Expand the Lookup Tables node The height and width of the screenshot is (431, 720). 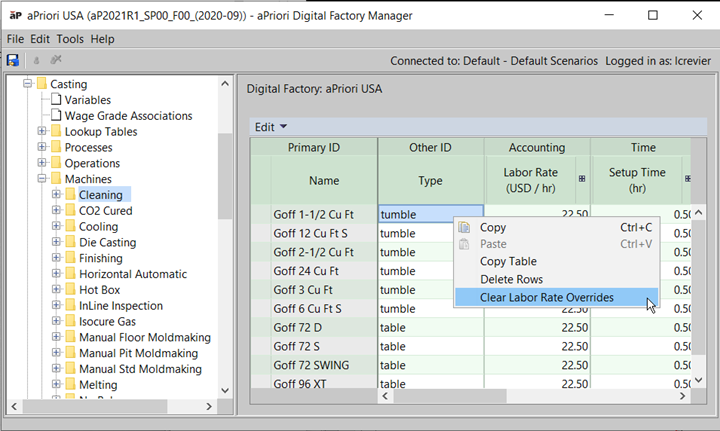click(42, 131)
